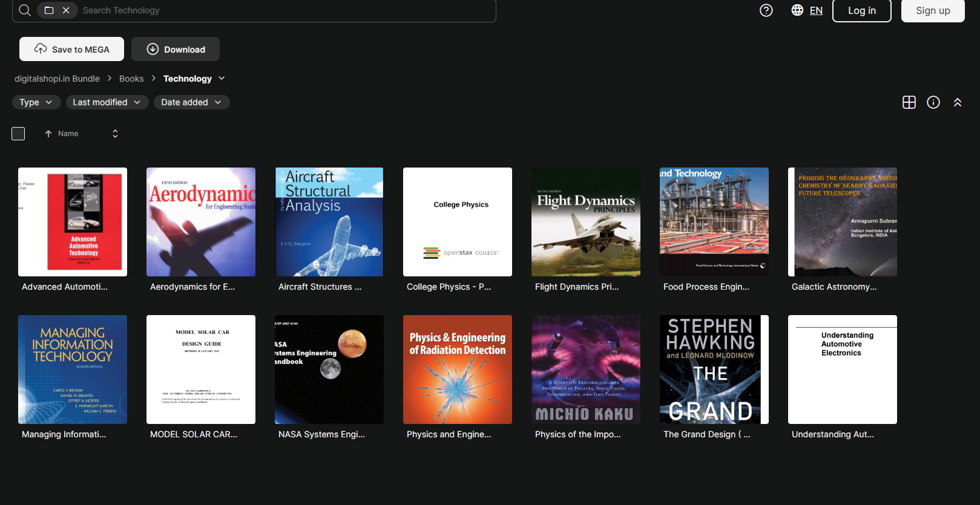The image size is (980, 505).
Task: Click the Search Technology input field
Action: click(x=284, y=10)
